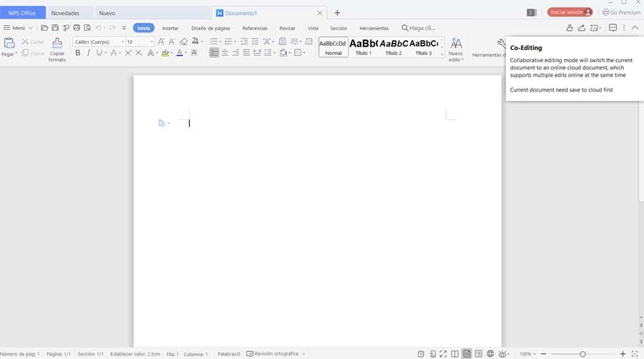Apply superscript formatting
Screen dimensions: 644x359
pyautogui.click(x=128, y=53)
